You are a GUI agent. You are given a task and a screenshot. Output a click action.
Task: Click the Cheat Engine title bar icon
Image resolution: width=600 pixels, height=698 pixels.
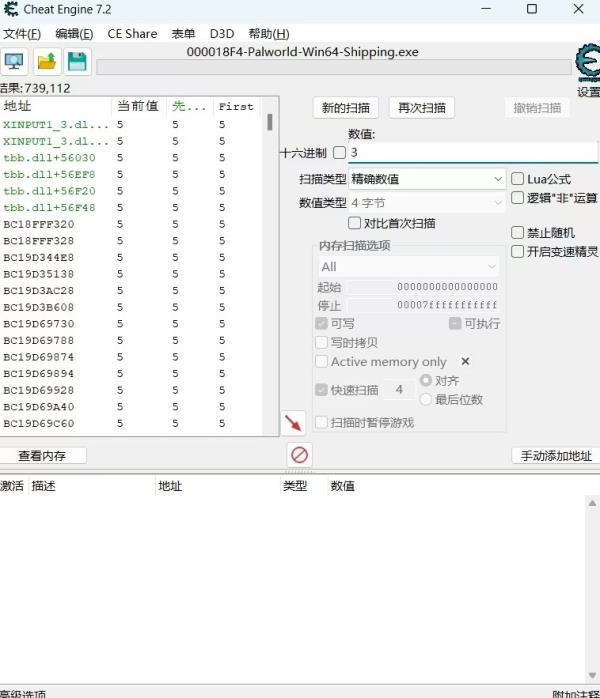[x=10, y=10]
